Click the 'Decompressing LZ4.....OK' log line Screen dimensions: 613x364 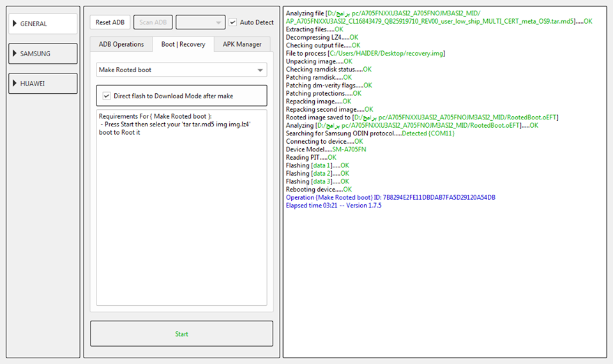pos(322,38)
